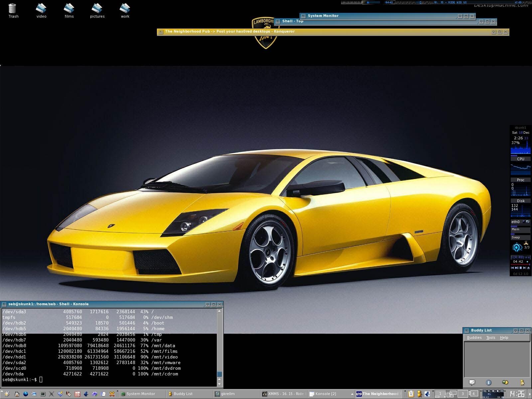Click the Get Info icon in Buddy List
Viewport: 532px width, 399px height.
tap(488, 382)
